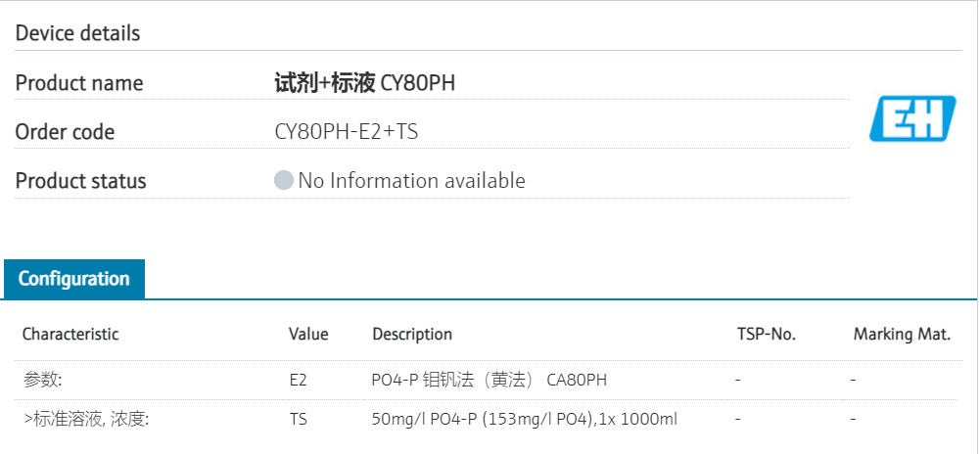
Task: Click the order code CY80PH-E2+TS
Action: [x=347, y=131]
